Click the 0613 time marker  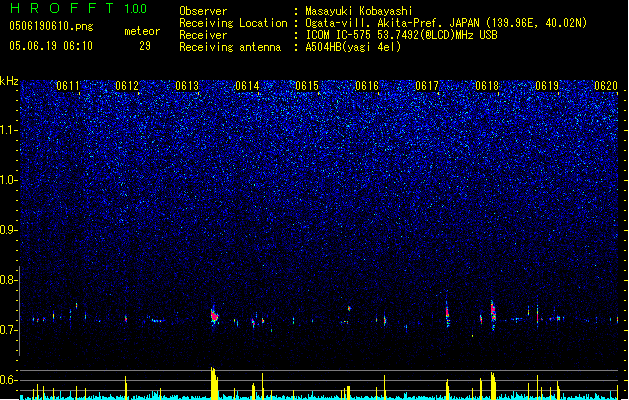(187, 86)
